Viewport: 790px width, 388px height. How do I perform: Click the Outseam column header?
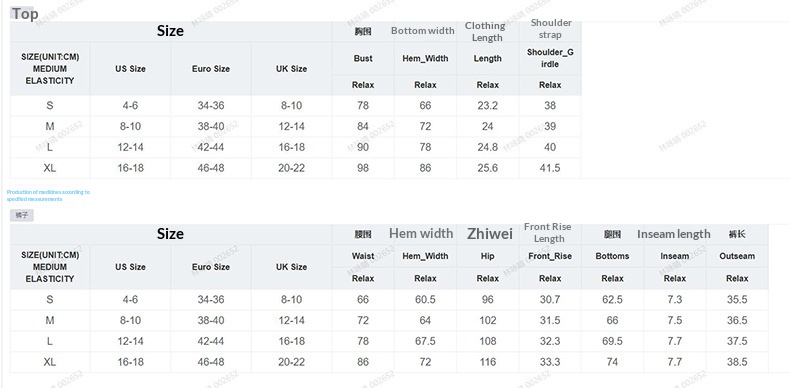(x=737, y=256)
